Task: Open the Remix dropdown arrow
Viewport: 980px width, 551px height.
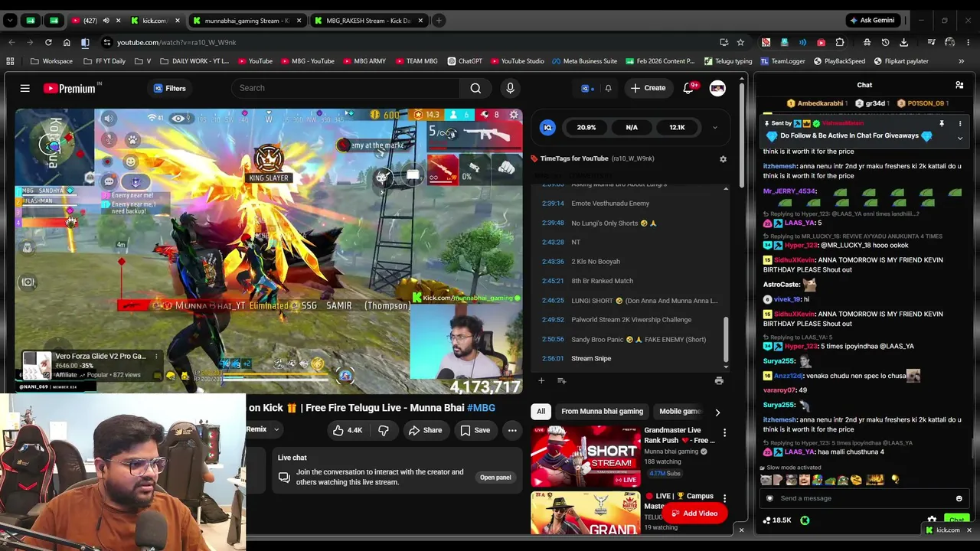Action: [276, 430]
